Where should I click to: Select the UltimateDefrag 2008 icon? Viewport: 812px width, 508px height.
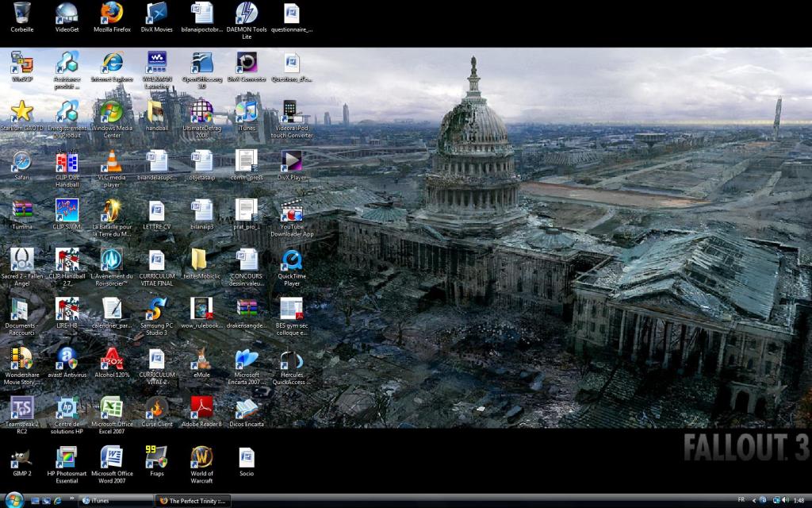pyautogui.click(x=202, y=119)
